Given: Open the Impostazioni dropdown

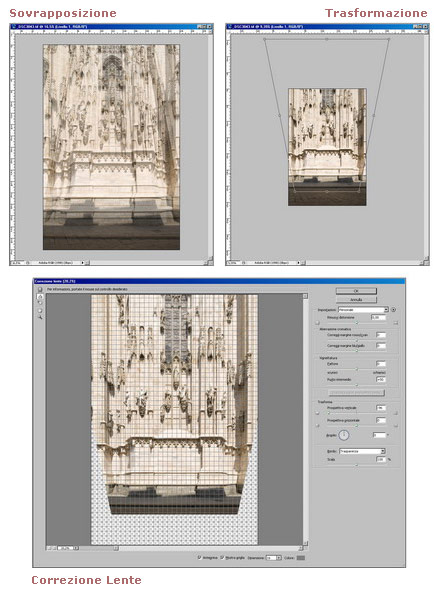Looking at the screenshot, I should coord(364,310).
